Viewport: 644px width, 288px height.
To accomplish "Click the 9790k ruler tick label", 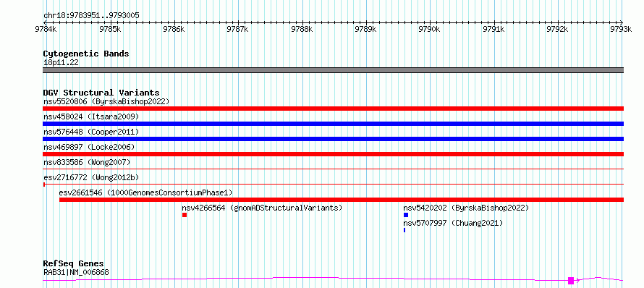I will pos(430,29).
